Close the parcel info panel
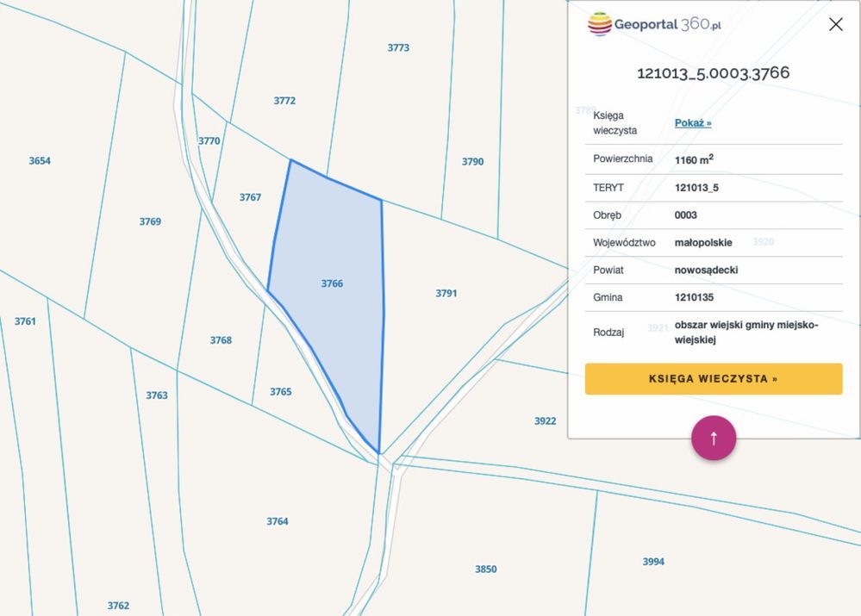861x616 pixels. (836, 24)
